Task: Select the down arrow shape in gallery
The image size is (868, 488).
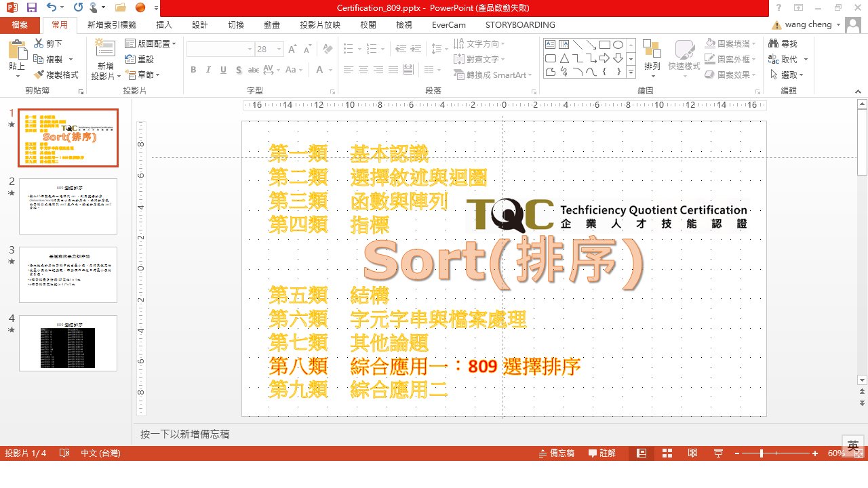Action: 618,58
